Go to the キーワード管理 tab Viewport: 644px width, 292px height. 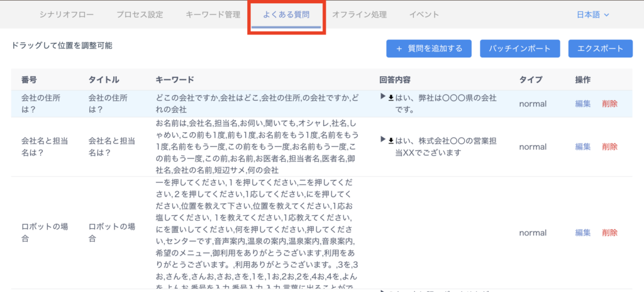213,14
